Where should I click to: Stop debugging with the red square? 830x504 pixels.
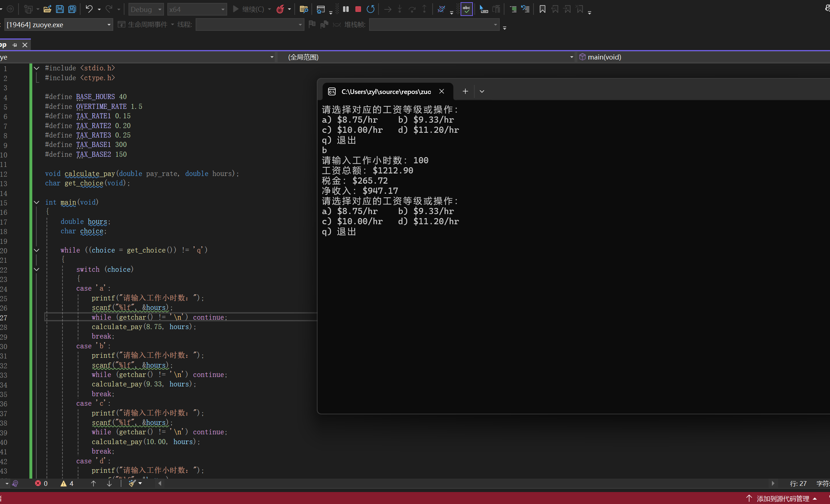tap(358, 9)
